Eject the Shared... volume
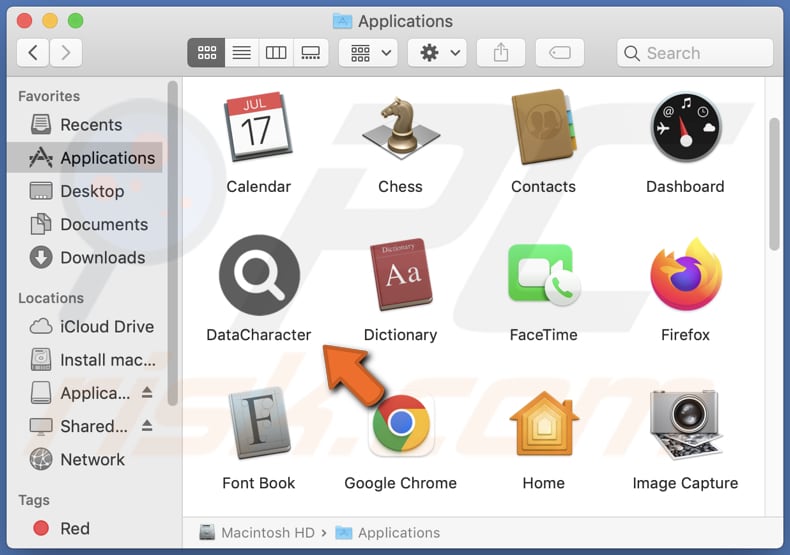The height and width of the screenshot is (555, 790). click(147, 426)
